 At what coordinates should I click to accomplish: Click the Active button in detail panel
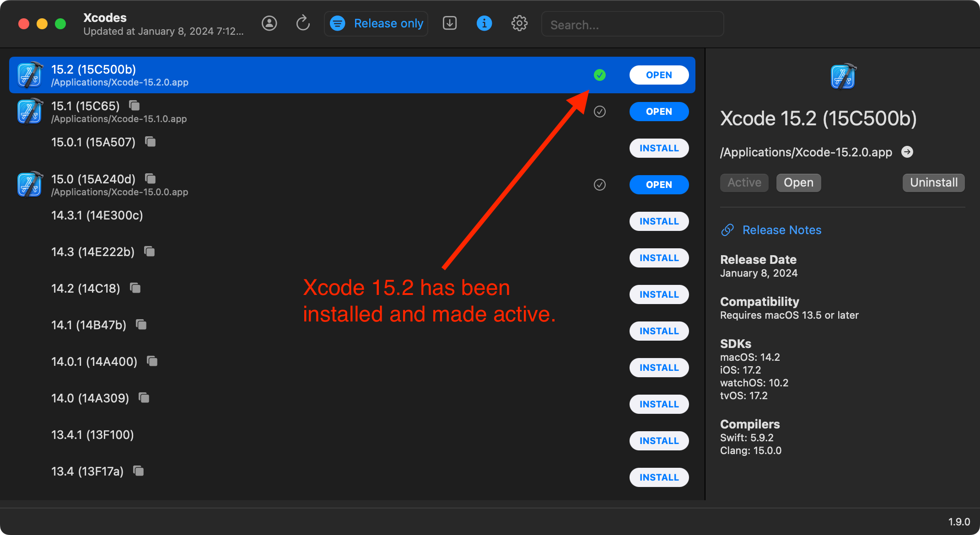coord(744,182)
